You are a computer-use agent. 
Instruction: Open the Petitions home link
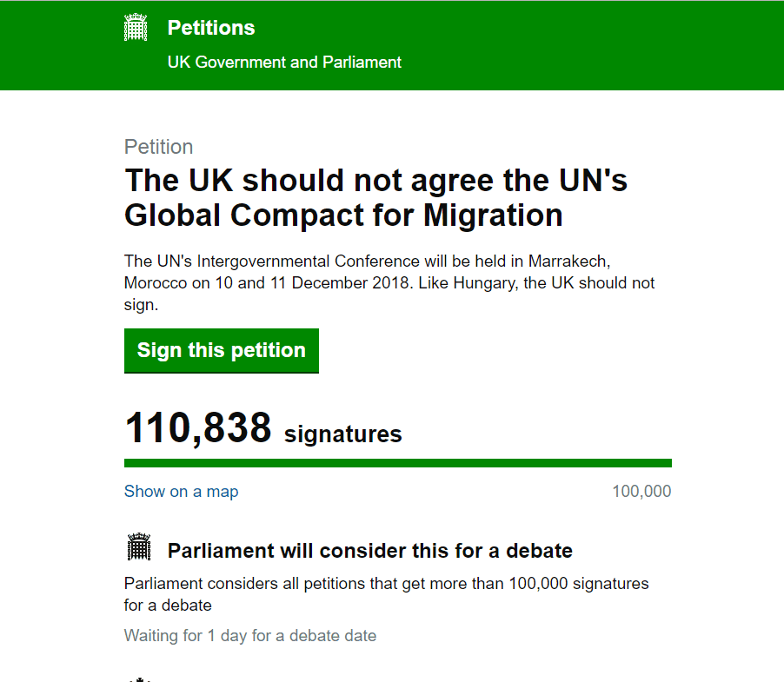(x=211, y=28)
